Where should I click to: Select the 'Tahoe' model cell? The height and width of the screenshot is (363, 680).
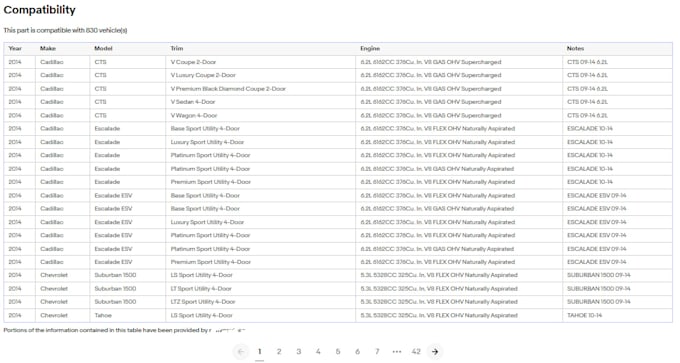coord(128,315)
